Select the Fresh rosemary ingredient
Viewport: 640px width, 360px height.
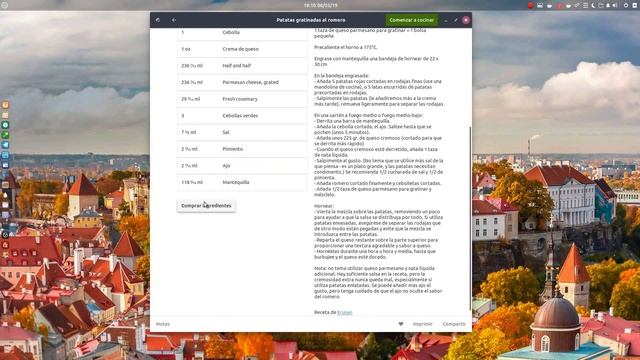(242, 99)
